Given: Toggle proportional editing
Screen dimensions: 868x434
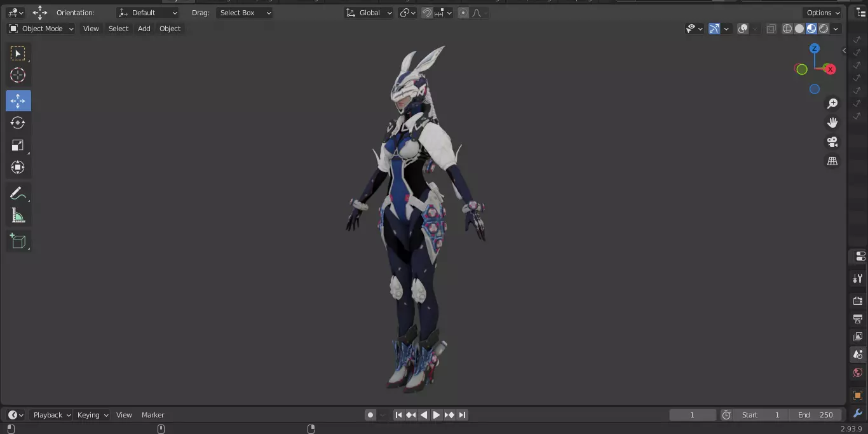Looking at the screenshot, I should click(x=463, y=13).
